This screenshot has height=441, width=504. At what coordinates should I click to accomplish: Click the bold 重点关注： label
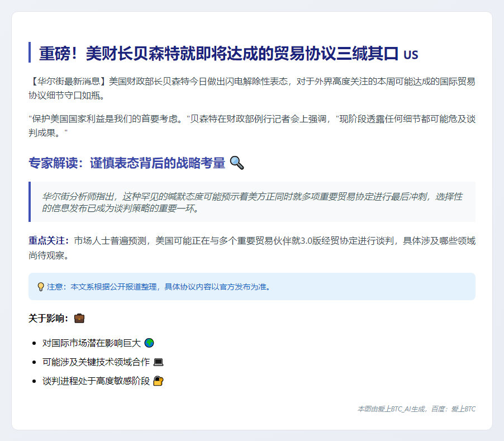49,240
